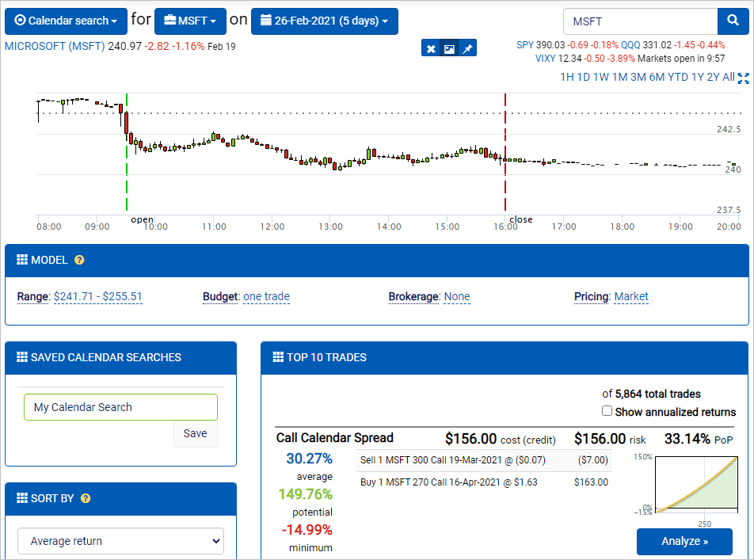Click the $156.00 risk value
The height and width of the screenshot is (560, 754).
point(600,439)
